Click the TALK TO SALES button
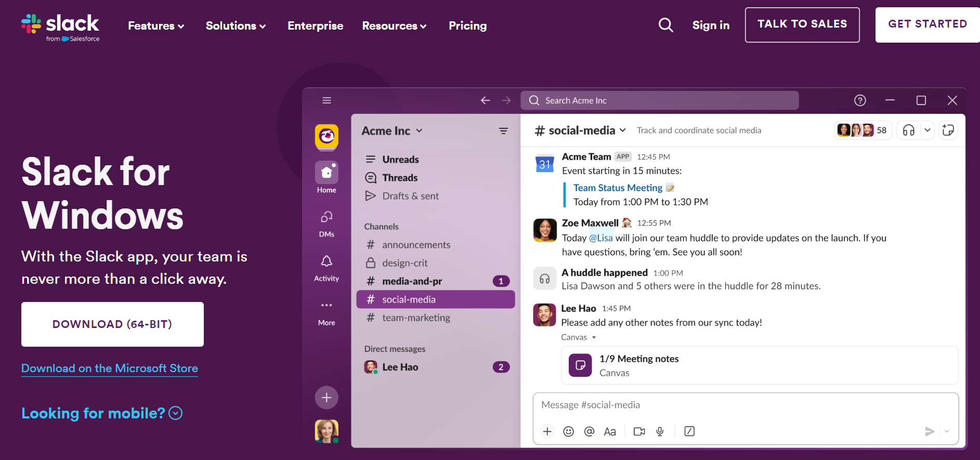The height and width of the screenshot is (460, 980). [x=802, y=24]
